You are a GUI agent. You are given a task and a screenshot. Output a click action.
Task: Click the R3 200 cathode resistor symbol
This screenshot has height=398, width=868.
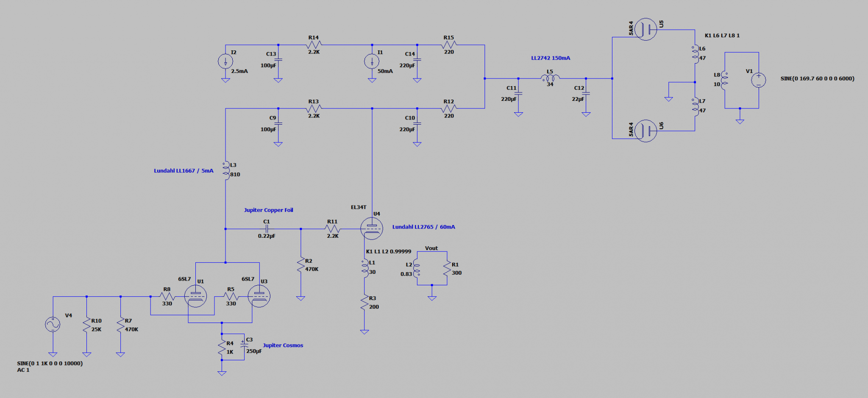[364, 303]
